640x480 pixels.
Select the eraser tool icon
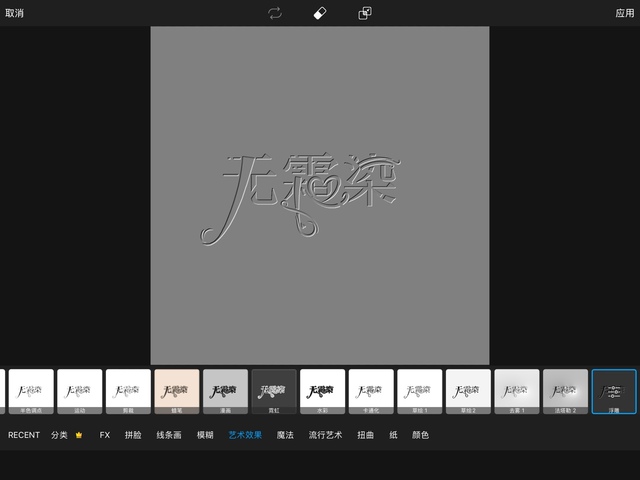[x=320, y=13]
